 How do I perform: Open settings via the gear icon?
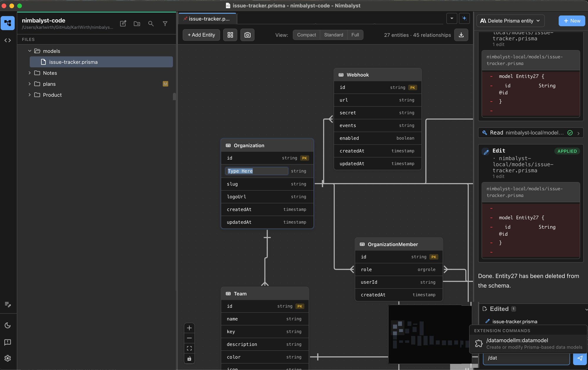click(8, 358)
